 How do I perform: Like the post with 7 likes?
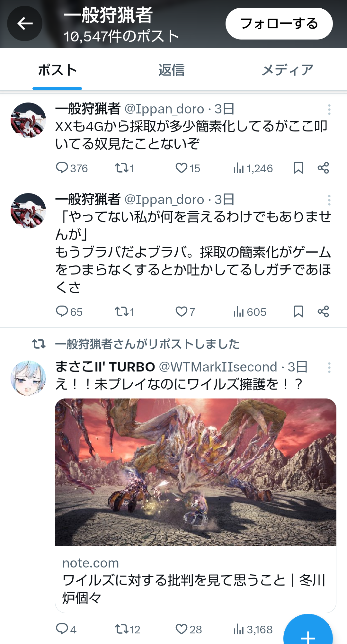pyautogui.click(x=185, y=312)
